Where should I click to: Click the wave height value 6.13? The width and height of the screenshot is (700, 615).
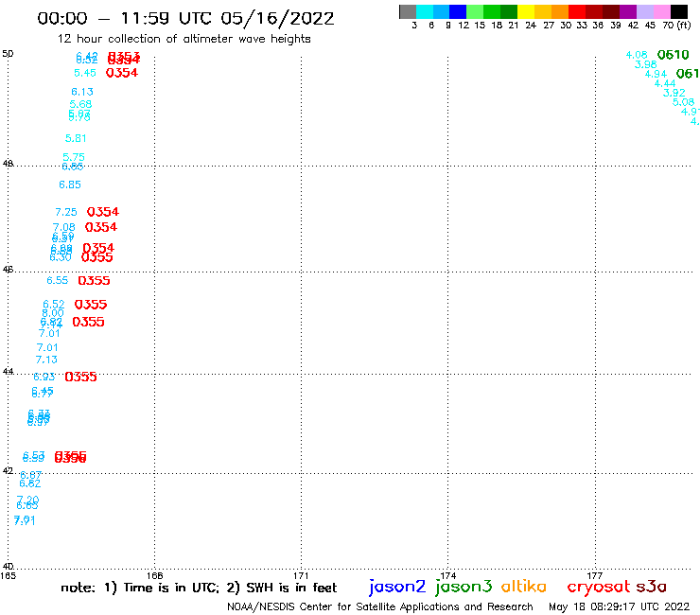pos(82,92)
